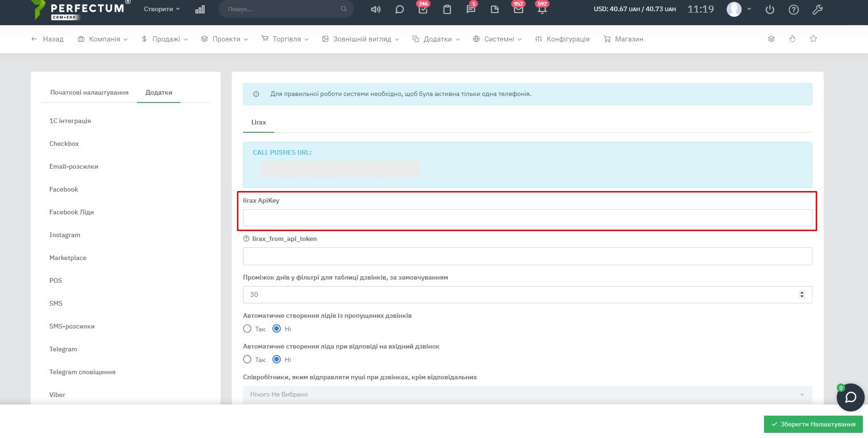The image size is (868, 438).
Task: Switch to Початкові налаштування tab
Action: (x=90, y=92)
